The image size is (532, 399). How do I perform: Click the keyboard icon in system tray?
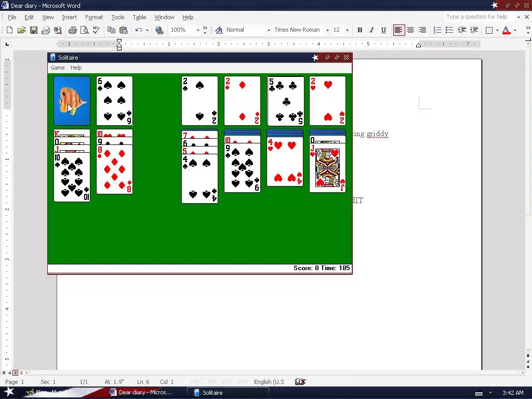pos(479,393)
